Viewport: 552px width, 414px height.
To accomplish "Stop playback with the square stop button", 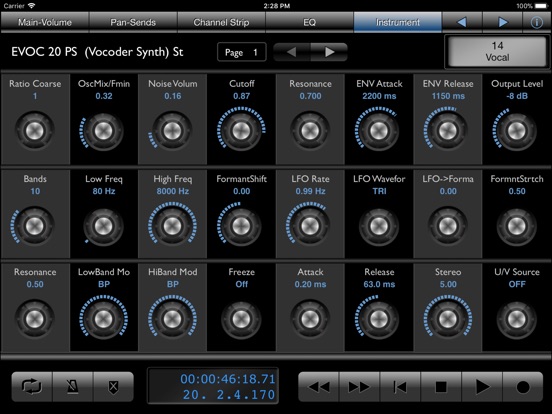I will coord(441,387).
